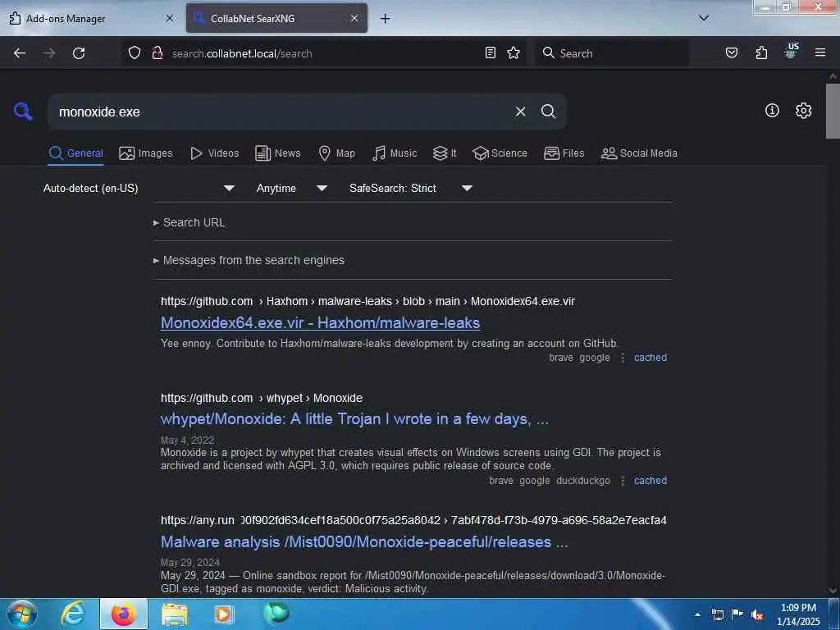Click the muted volume tray icon
Viewport: 840px width, 630px height.
757,614
